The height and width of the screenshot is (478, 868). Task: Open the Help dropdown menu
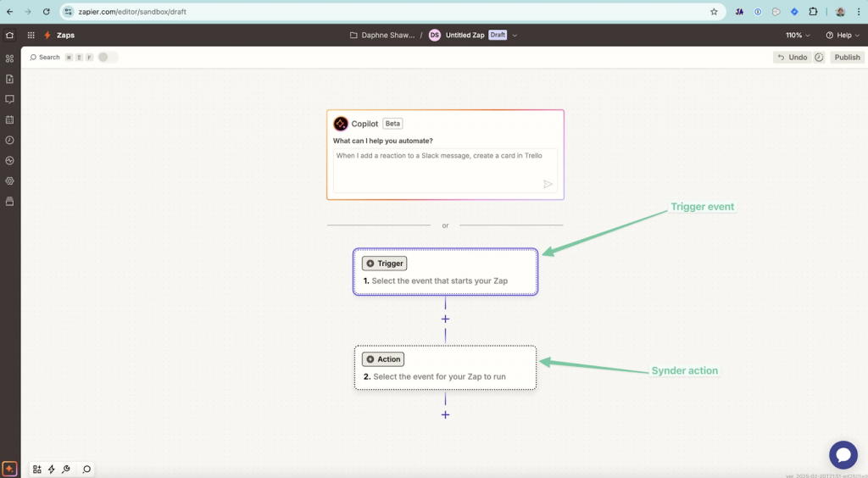click(843, 35)
